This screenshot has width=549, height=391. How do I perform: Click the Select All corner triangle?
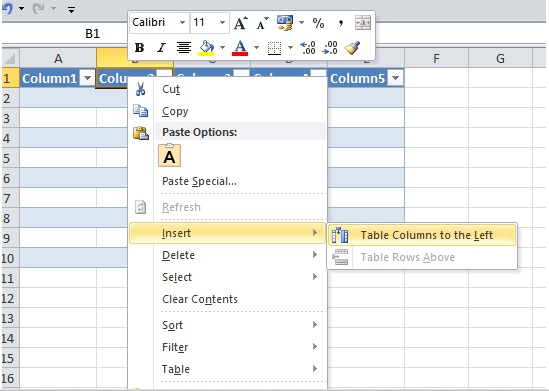(x=10, y=58)
